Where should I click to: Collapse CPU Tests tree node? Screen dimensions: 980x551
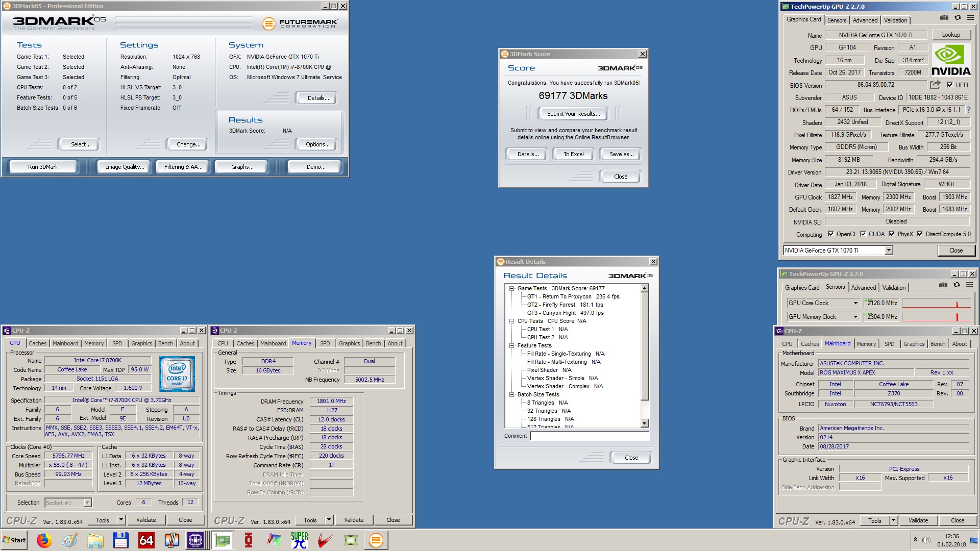tap(511, 321)
